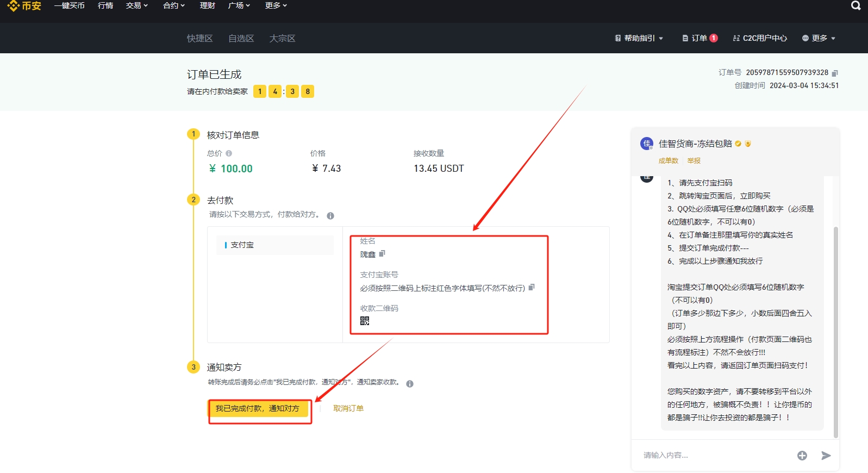Viewport: 868px width, 473px height.
Task: Open the C2C用户中心 link
Action: (760, 38)
